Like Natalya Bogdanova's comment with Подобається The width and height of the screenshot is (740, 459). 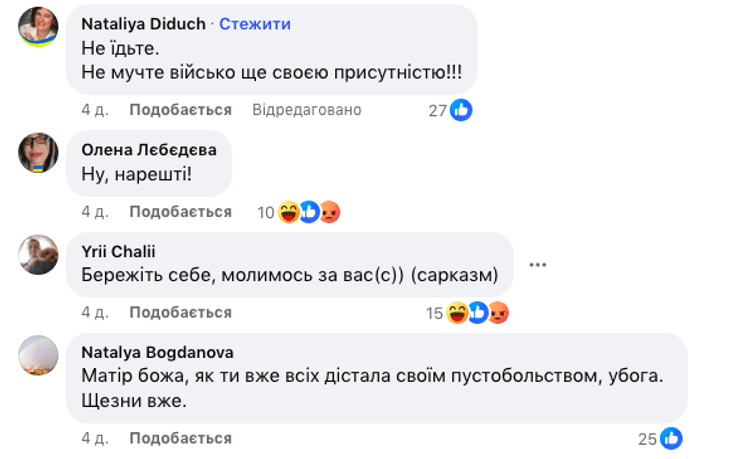180,438
